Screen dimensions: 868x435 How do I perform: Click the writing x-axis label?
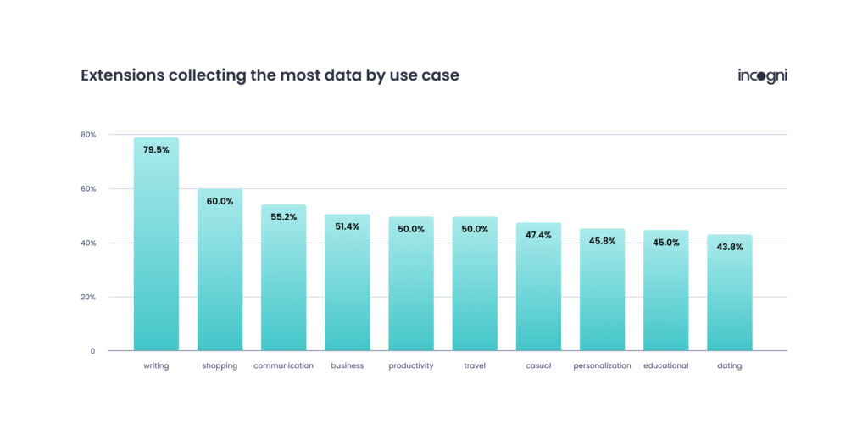tap(156, 366)
